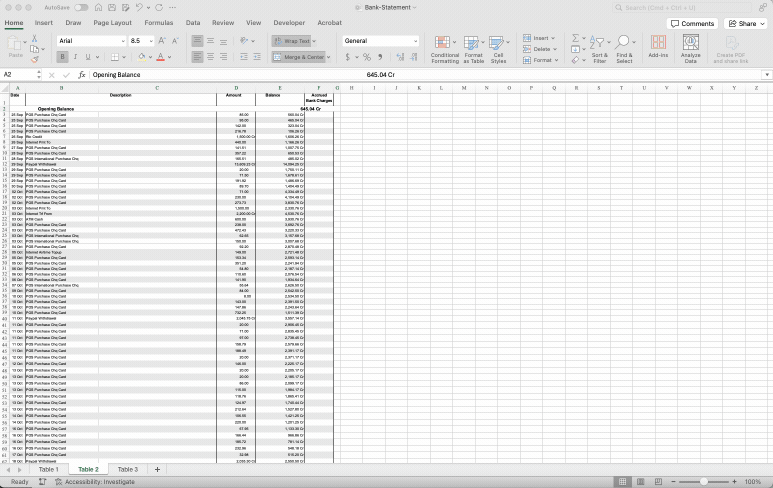
Task: Switch to the Formulas tab
Action: click(159, 23)
